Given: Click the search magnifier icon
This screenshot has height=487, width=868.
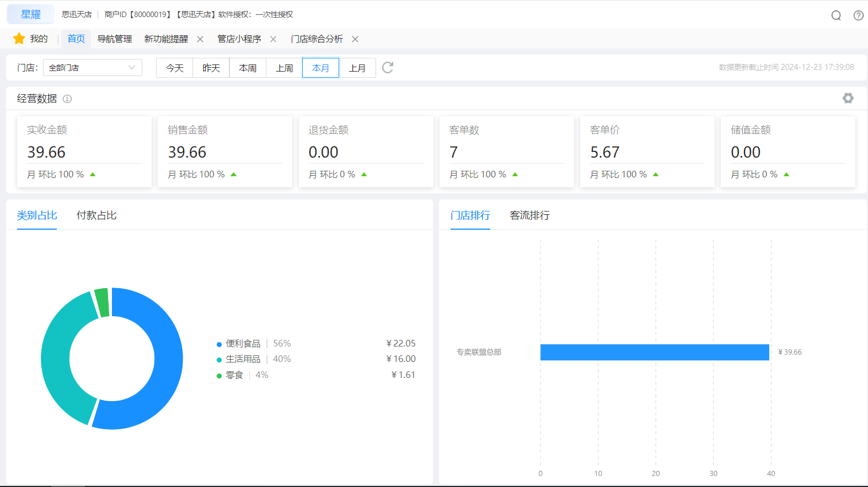Looking at the screenshot, I should point(836,15).
